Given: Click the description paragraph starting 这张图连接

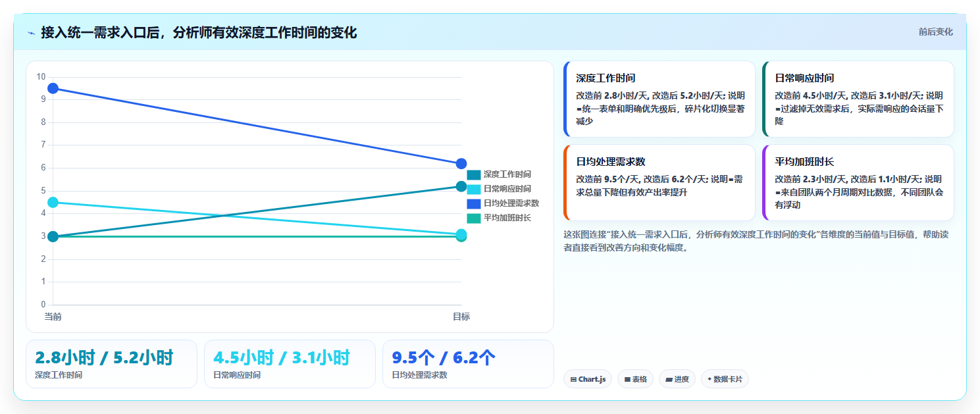Looking at the screenshot, I should click(756, 241).
